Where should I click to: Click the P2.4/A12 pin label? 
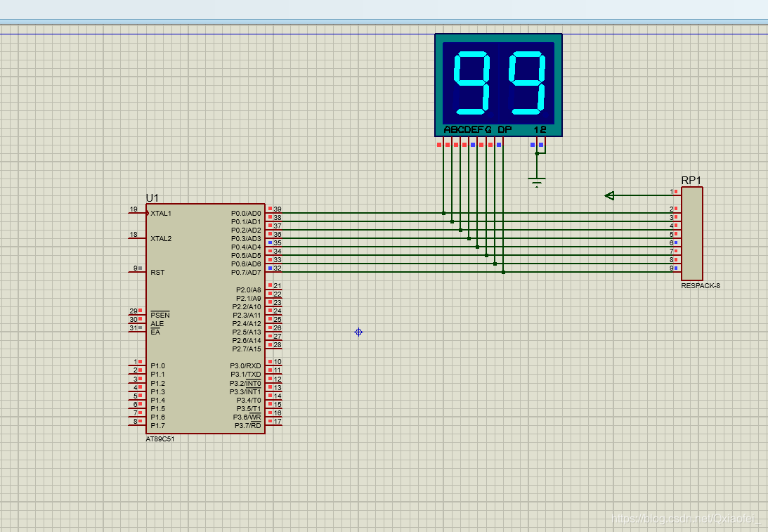point(247,324)
